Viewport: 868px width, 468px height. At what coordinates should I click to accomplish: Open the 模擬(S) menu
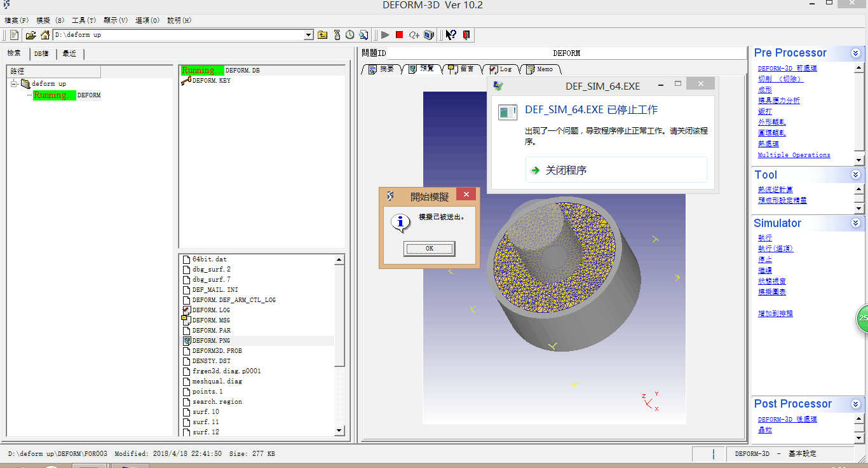[x=51, y=20]
